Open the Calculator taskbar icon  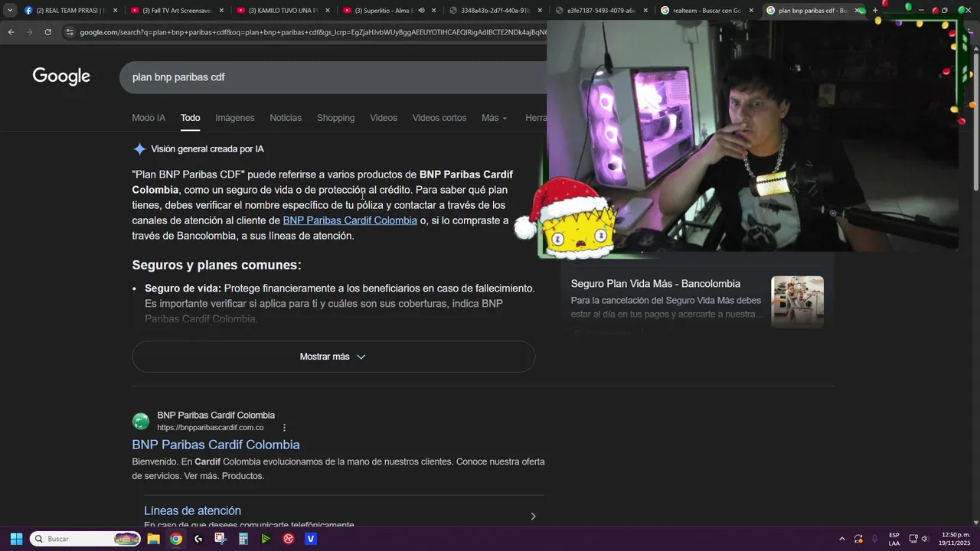243,539
